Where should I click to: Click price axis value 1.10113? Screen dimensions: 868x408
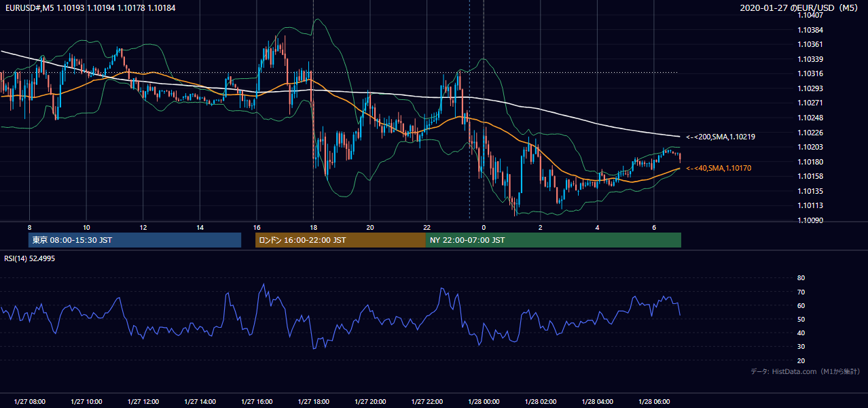coord(810,205)
